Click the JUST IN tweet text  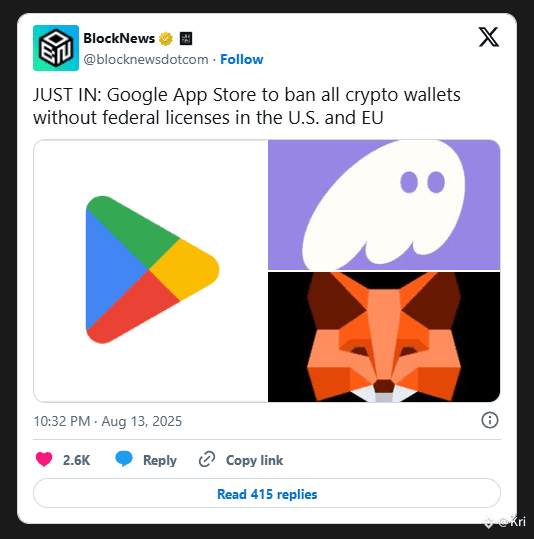(247, 106)
